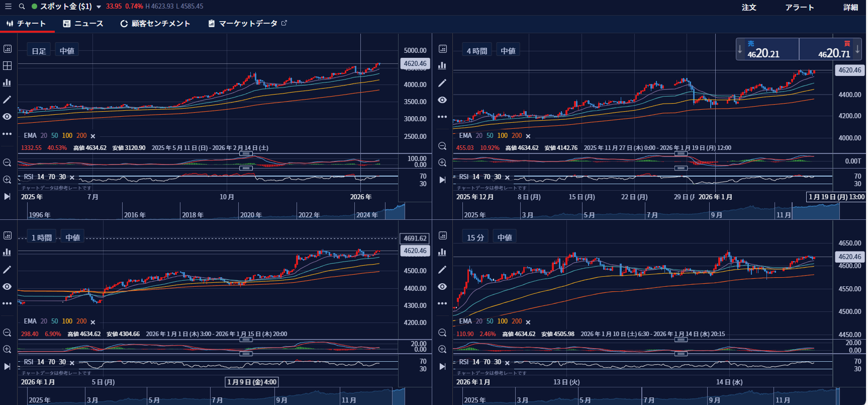Zoom in on the 15-minute chart

tap(442, 349)
